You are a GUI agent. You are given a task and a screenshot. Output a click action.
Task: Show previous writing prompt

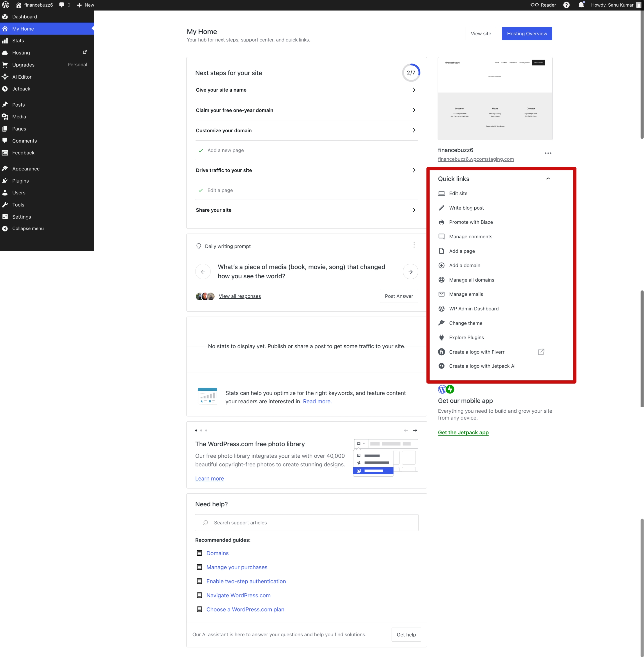[x=203, y=272]
